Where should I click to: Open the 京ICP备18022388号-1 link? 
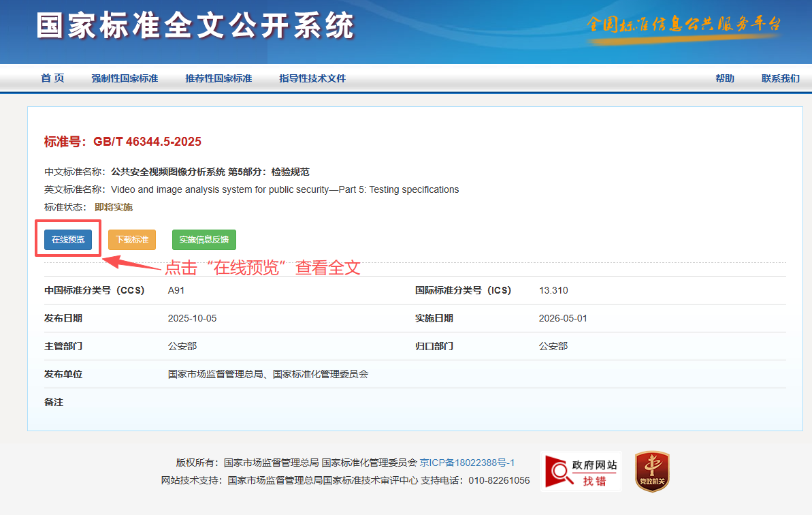pyautogui.click(x=467, y=463)
